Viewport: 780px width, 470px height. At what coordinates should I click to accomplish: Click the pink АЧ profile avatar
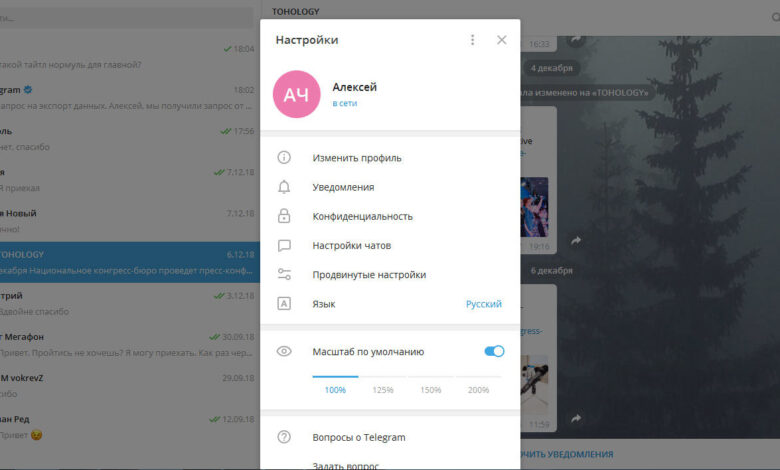(296, 95)
